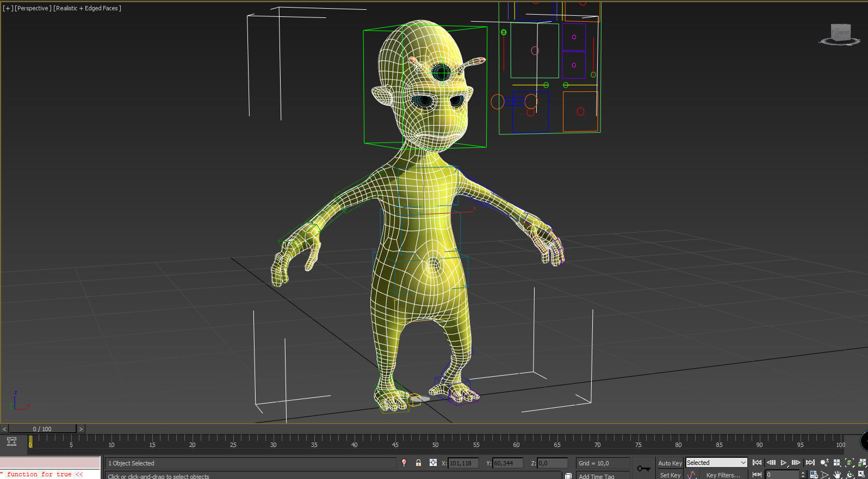Select the Orbit viewport tool
The height and width of the screenshot is (479, 868).
(x=850, y=475)
